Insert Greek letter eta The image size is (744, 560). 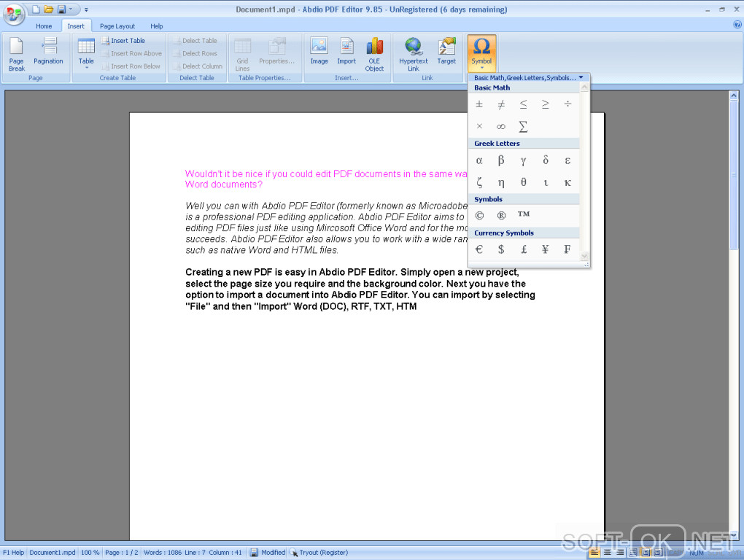click(x=501, y=182)
